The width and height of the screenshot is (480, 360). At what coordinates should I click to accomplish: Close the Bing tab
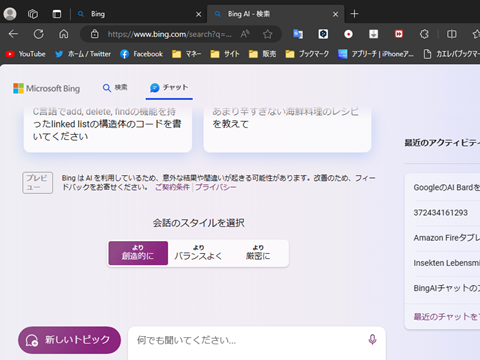pyautogui.click(x=198, y=14)
